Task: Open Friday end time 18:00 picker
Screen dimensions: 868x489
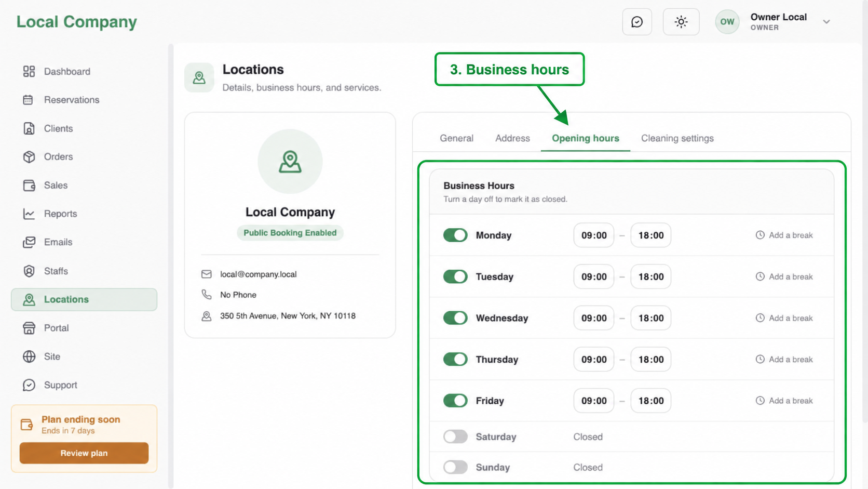Action: click(651, 400)
